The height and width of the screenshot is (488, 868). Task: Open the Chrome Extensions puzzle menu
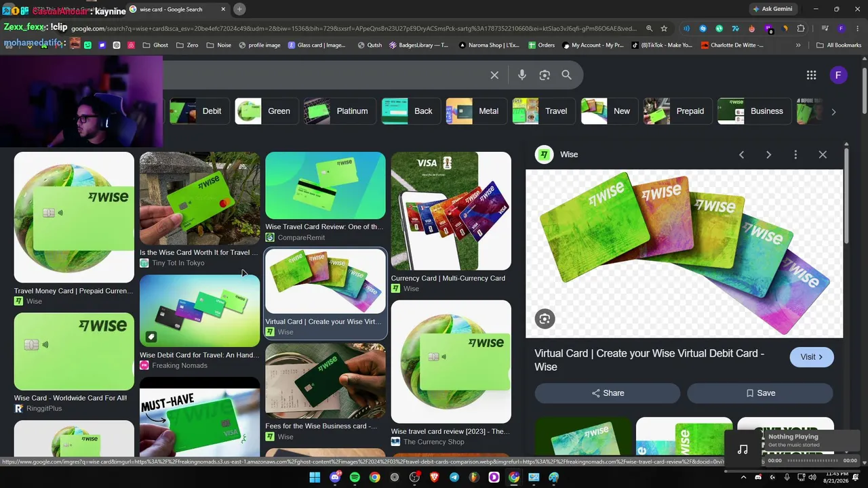(x=801, y=28)
